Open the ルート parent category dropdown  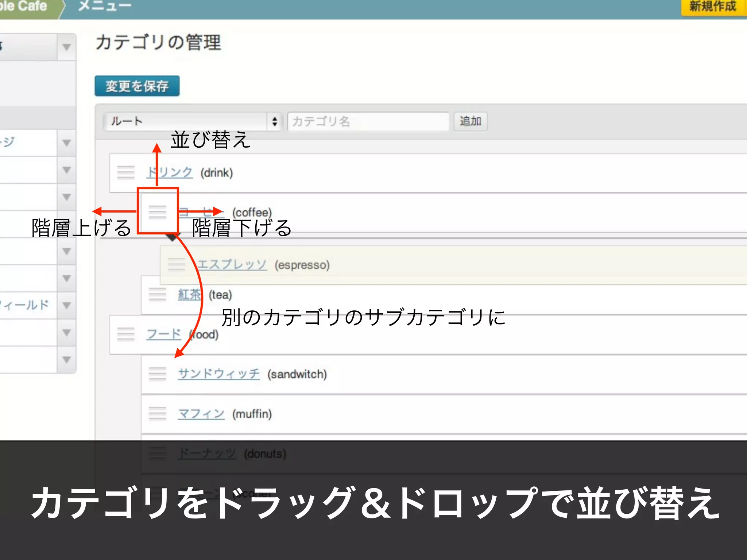[193, 121]
